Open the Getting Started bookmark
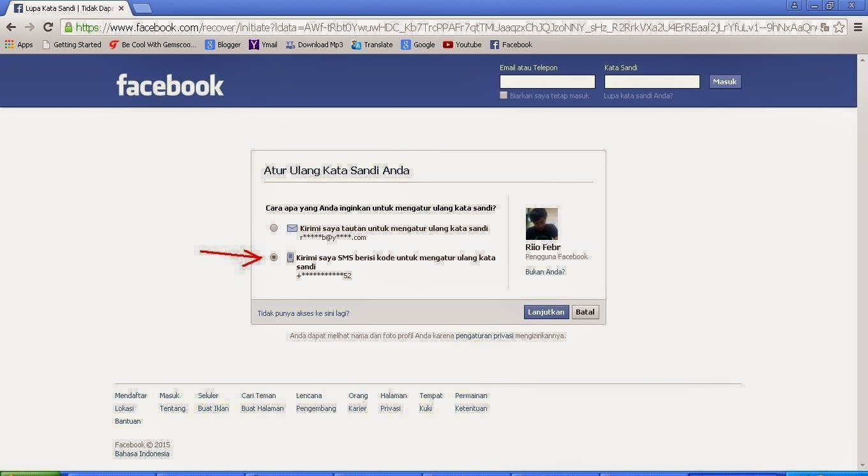The height and width of the screenshot is (476, 868). click(71, 45)
